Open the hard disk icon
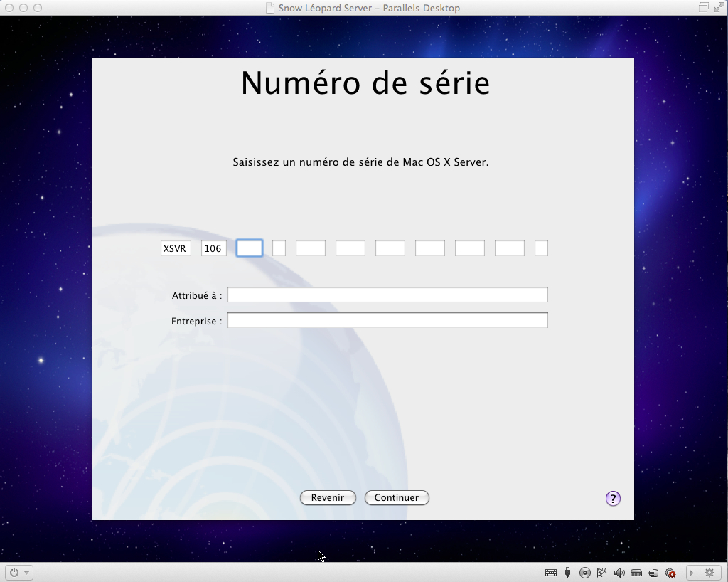The width and height of the screenshot is (728, 582). pyautogui.click(x=636, y=573)
